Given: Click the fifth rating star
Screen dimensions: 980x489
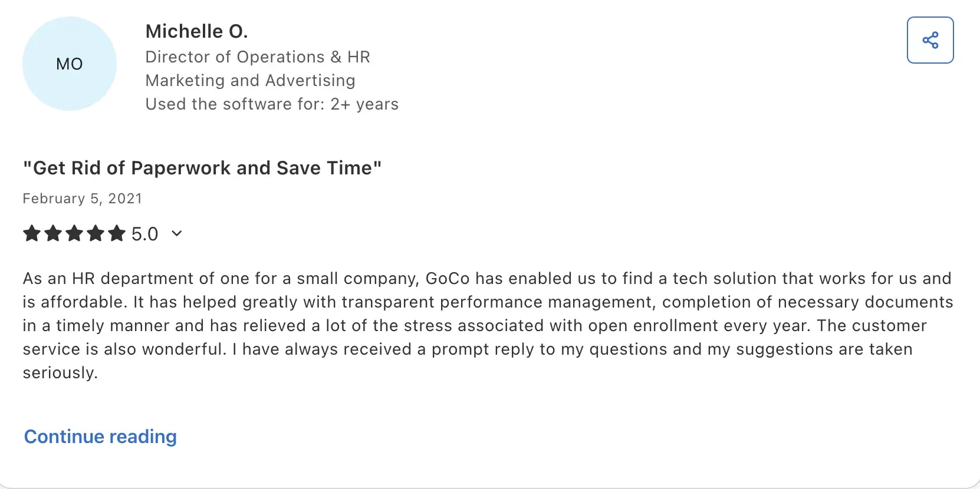Looking at the screenshot, I should 117,234.
